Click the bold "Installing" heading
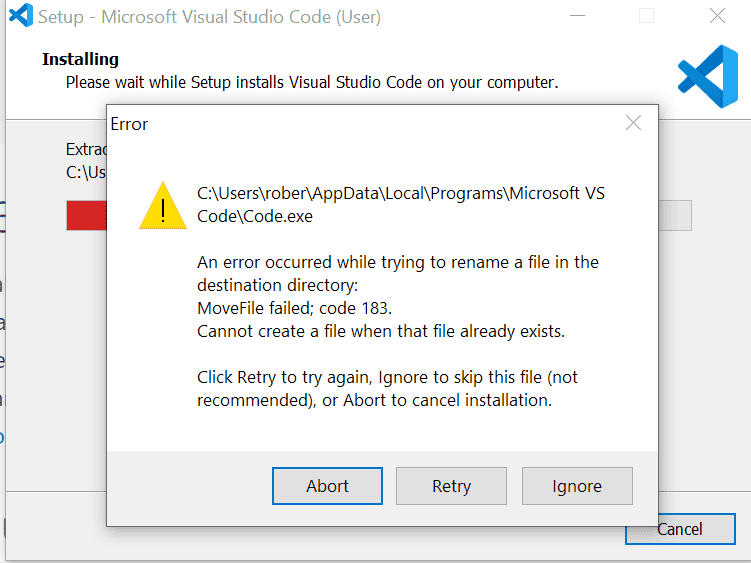This screenshot has width=751, height=563. (80, 60)
